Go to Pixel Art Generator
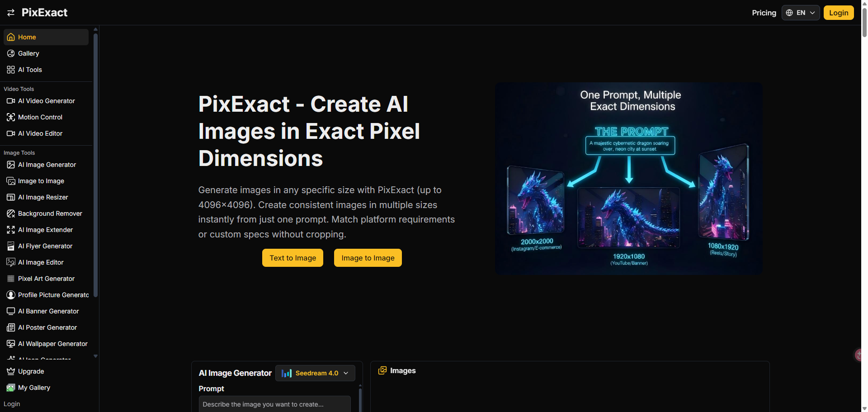868x412 pixels. click(46, 279)
